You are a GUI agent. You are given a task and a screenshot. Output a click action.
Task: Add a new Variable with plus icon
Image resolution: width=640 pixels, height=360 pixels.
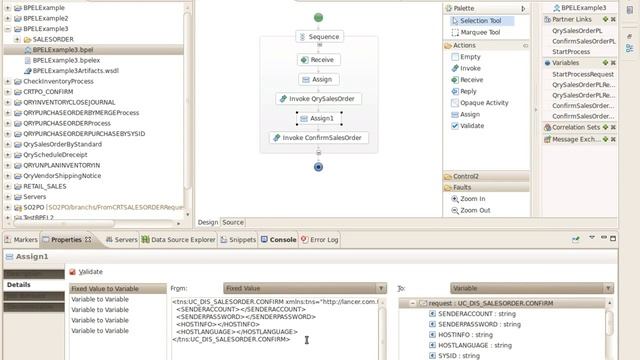pyautogui.click(x=605, y=63)
